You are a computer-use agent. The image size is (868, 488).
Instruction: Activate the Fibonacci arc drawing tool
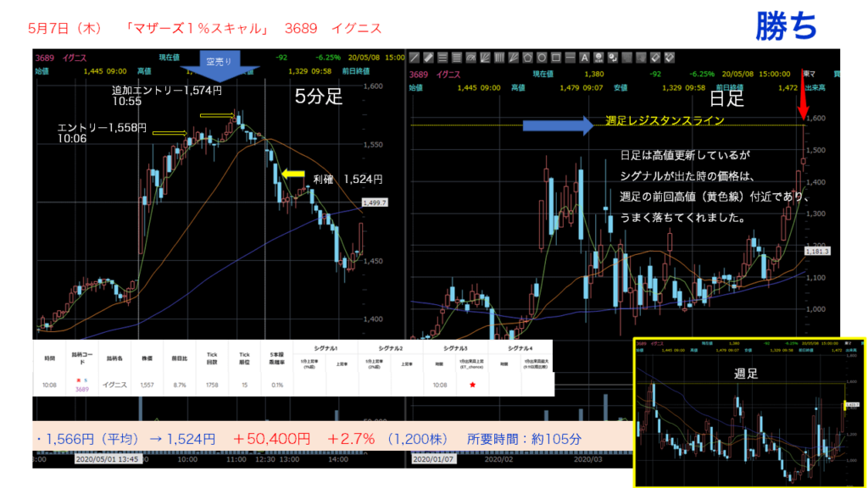click(x=471, y=58)
